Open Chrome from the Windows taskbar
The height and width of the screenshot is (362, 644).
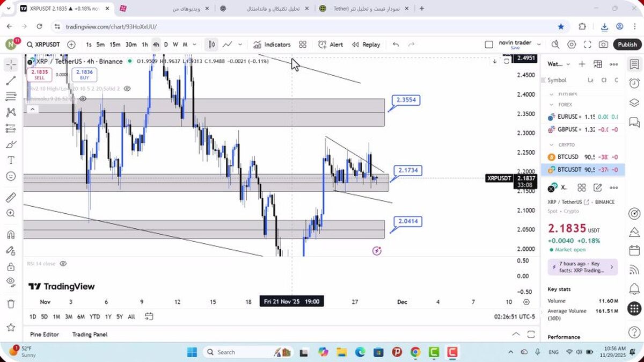pos(415,352)
